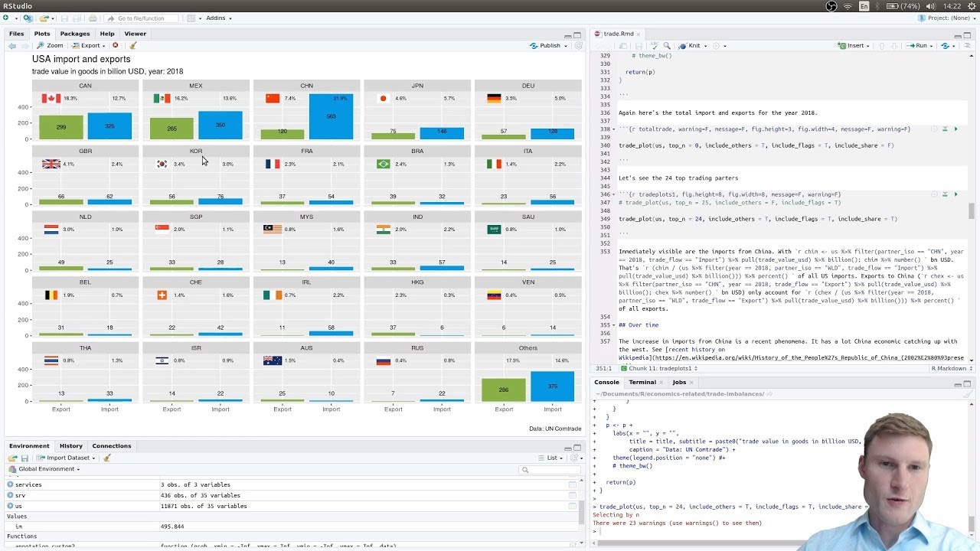
Task: Load workspace icon in Environment pane
Action: point(13,458)
